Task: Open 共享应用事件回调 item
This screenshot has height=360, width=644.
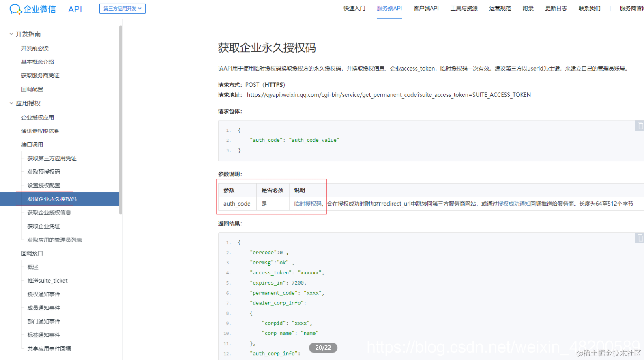Action: coord(49,349)
